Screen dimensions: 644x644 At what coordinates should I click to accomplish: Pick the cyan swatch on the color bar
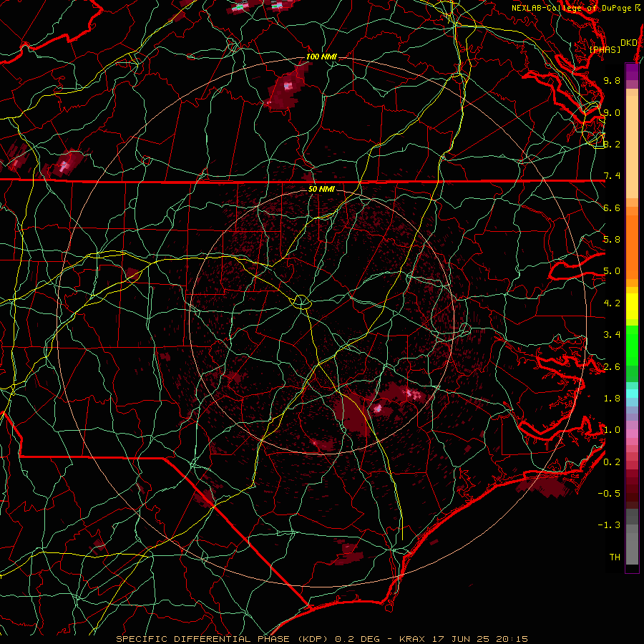coord(632,394)
